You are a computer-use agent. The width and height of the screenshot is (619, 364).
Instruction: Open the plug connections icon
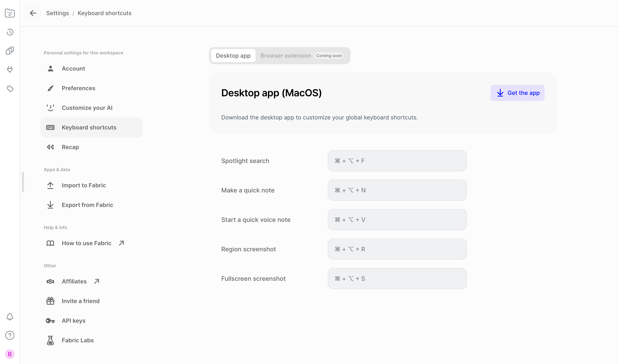[x=10, y=69]
